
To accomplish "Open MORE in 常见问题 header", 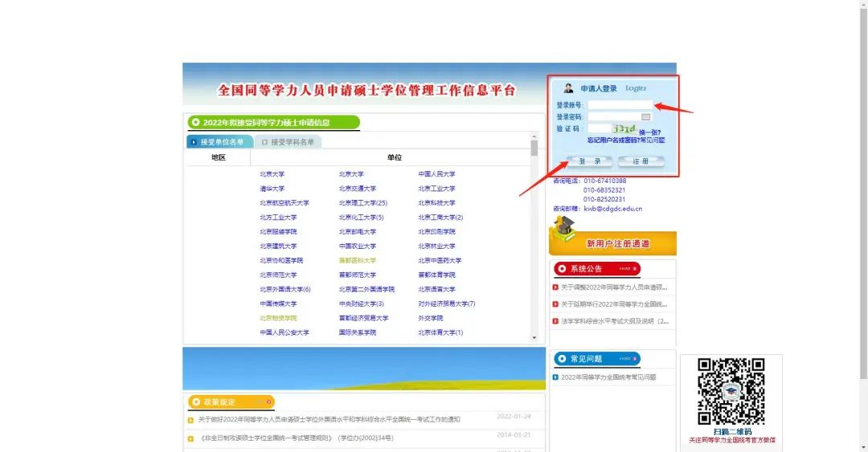I will click(x=628, y=359).
